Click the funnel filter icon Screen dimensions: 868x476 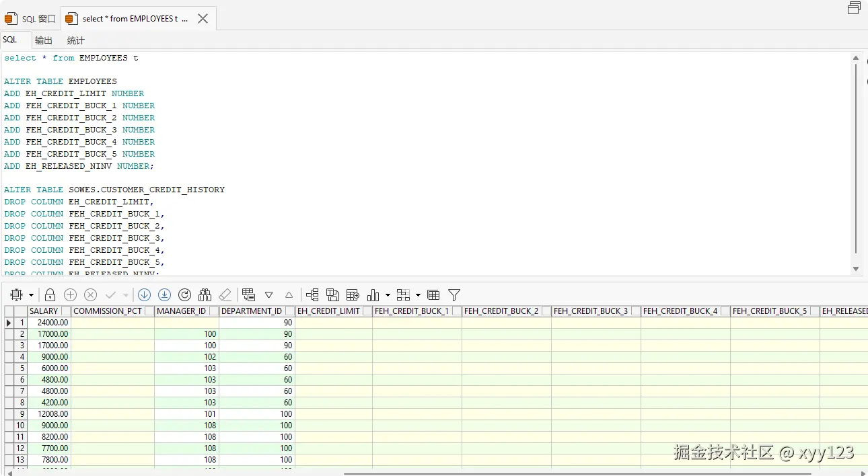click(454, 294)
